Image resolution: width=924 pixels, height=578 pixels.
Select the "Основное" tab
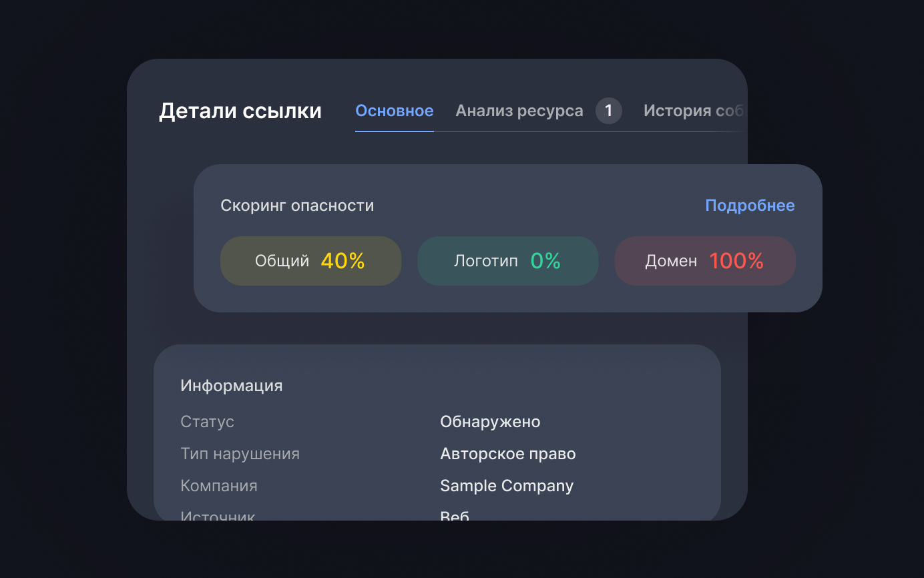[394, 111]
